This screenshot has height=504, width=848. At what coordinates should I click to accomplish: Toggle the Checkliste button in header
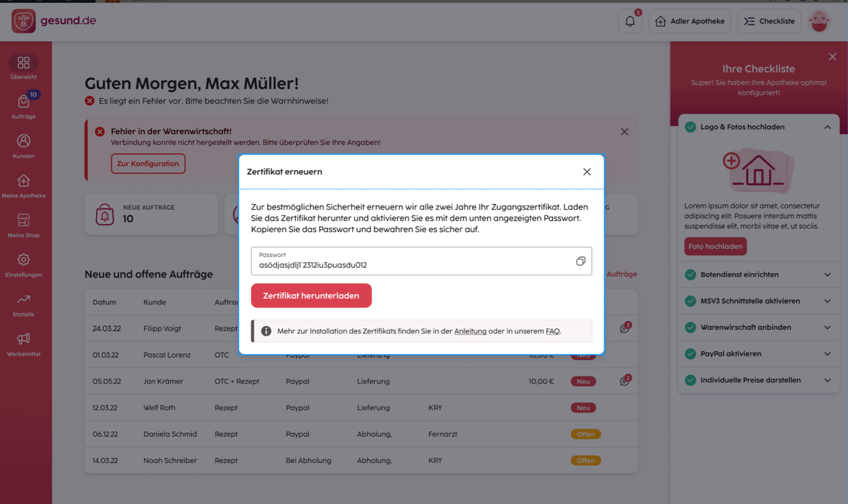(769, 21)
